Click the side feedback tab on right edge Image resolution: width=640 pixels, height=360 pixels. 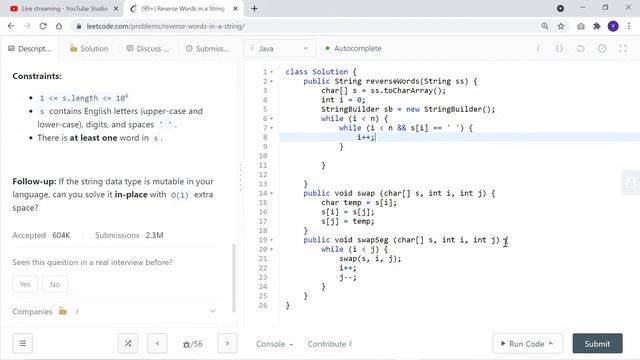click(x=631, y=183)
